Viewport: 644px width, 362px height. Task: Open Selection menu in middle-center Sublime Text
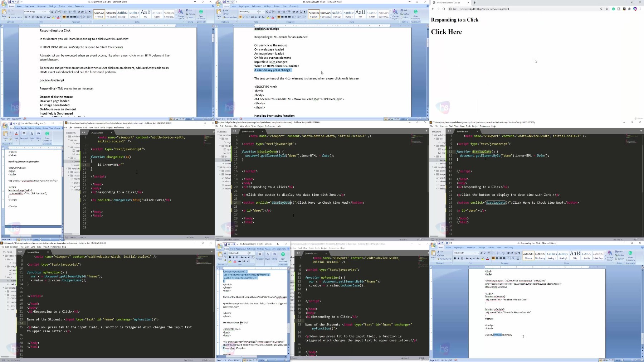(229, 126)
